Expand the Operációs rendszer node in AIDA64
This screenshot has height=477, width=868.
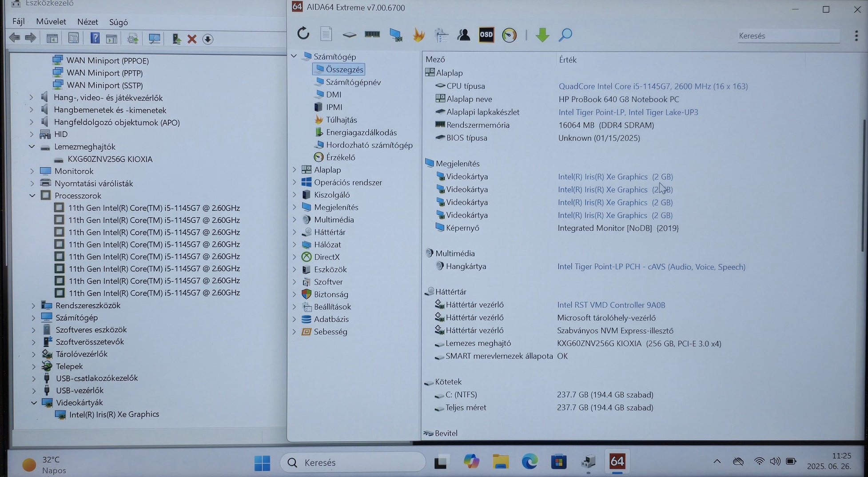pos(294,182)
